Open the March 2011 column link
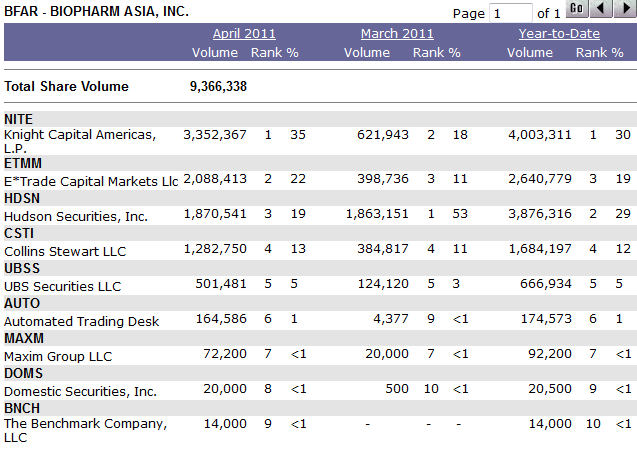Viewport: 637px width, 452px height. (x=397, y=34)
